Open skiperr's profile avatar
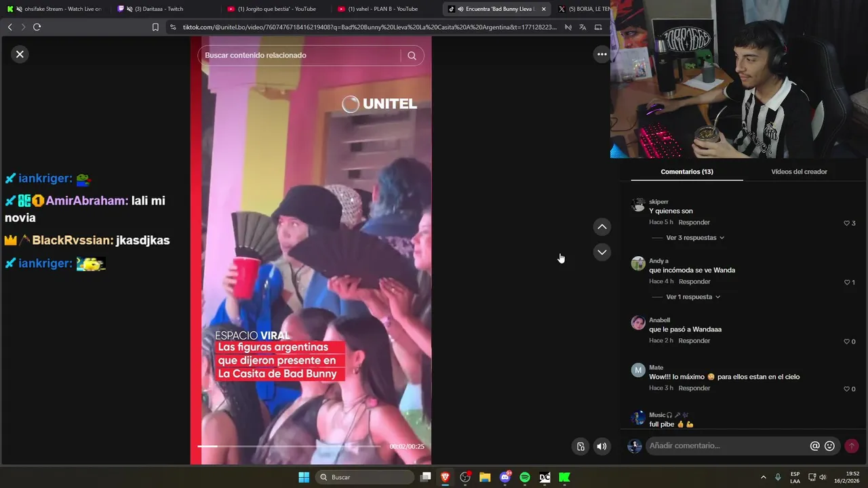This screenshot has width=868, height=488. click(x=638, y=205)
